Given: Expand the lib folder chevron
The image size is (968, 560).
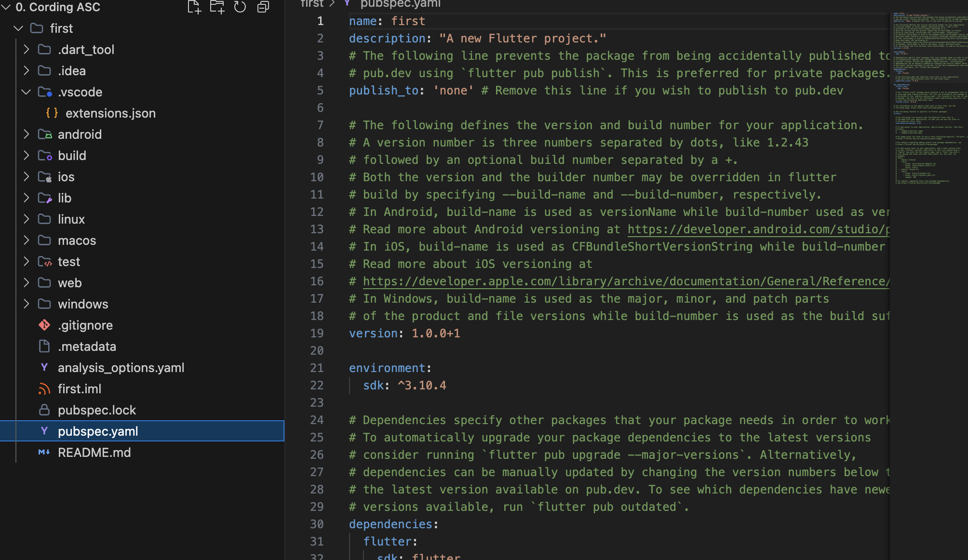Looking at the screenshot, I should point(27,198).
